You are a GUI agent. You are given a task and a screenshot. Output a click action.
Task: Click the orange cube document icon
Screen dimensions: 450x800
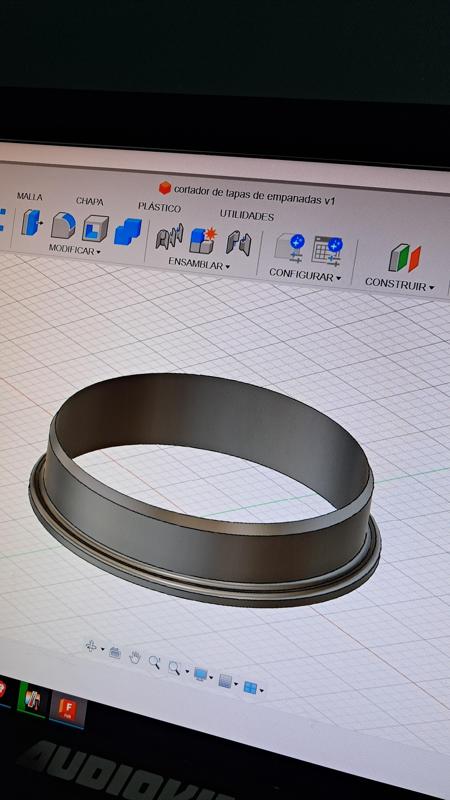tap(164, 188)
